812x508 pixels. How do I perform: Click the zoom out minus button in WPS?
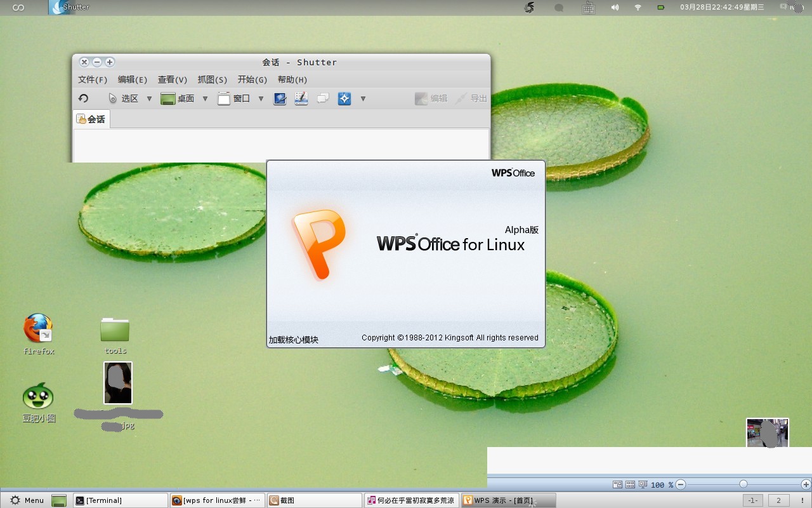click(x=681, y=485)
